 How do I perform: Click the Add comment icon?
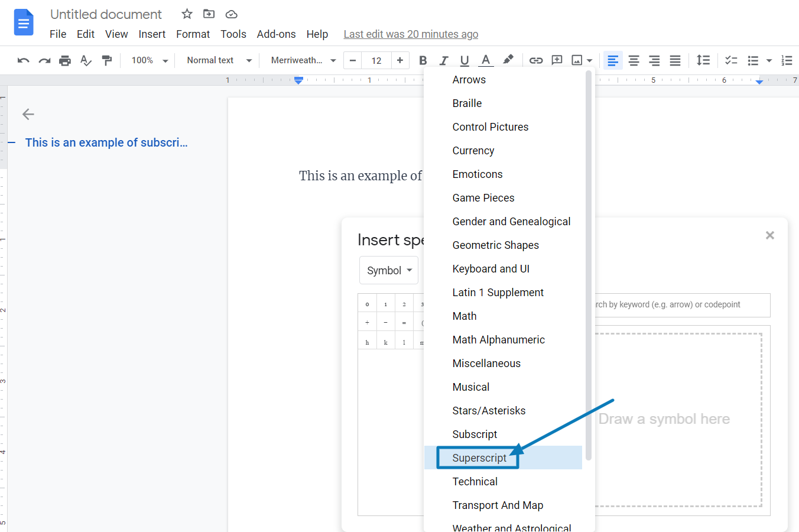557,60
